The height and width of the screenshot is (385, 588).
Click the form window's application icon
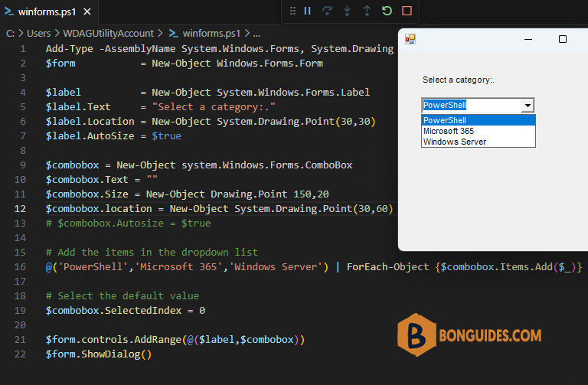[x=410, y=39]
